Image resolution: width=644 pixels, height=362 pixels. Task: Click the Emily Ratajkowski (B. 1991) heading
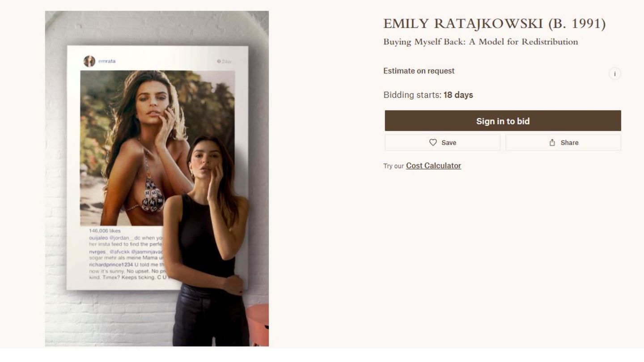tap(495, 24)
